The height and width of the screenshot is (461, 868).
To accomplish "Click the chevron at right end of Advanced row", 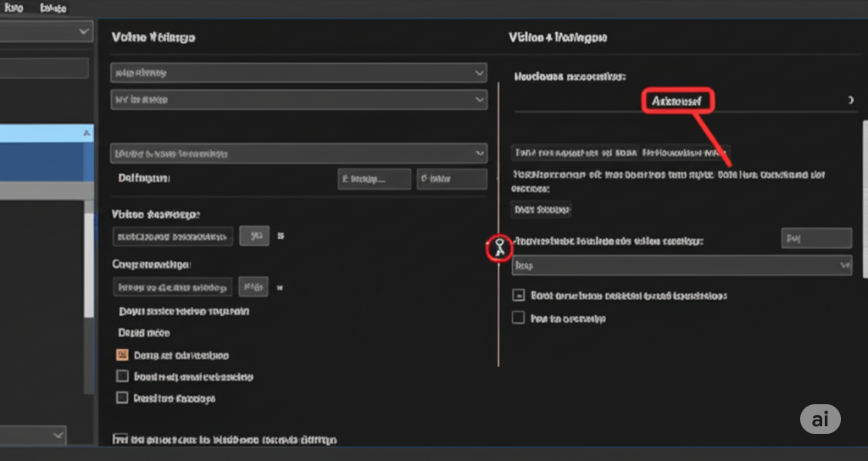I will 850,100.
